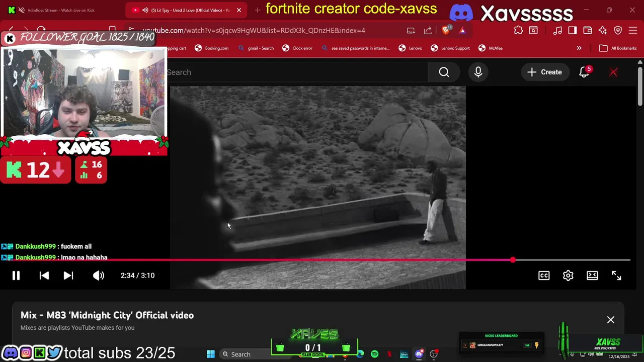Screen dimensions: 644x362
Task: Click the YouTube search magnifier button
Action: tap(444, 72)
